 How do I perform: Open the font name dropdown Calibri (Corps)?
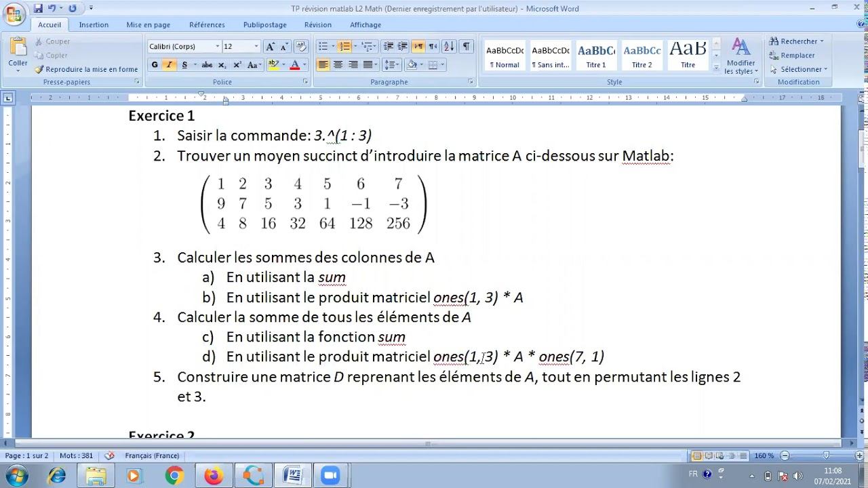click(218, 46)
